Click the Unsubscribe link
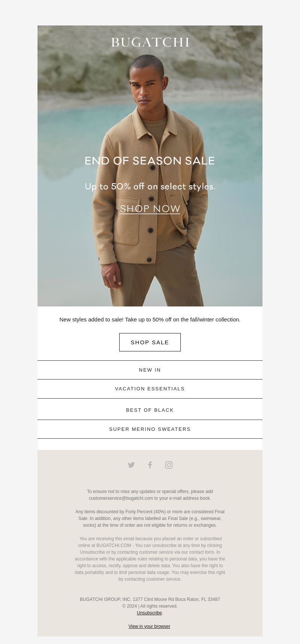 149,613
